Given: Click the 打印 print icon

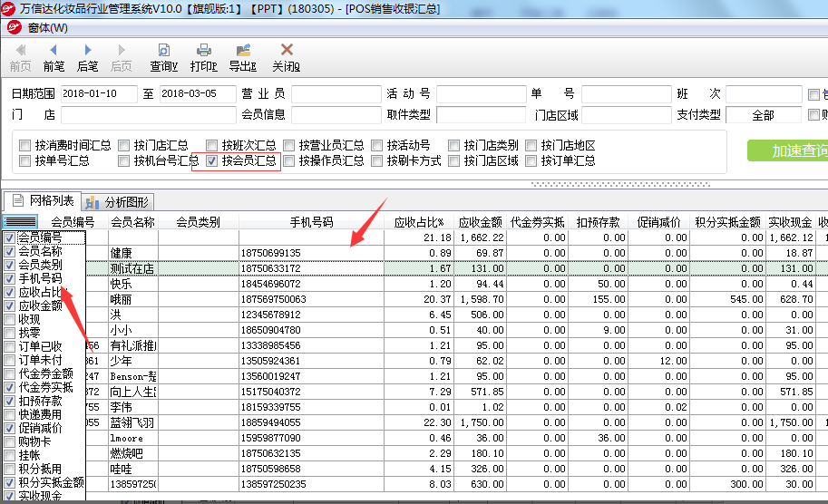Looking at the screenshot, I should [204, 50].
